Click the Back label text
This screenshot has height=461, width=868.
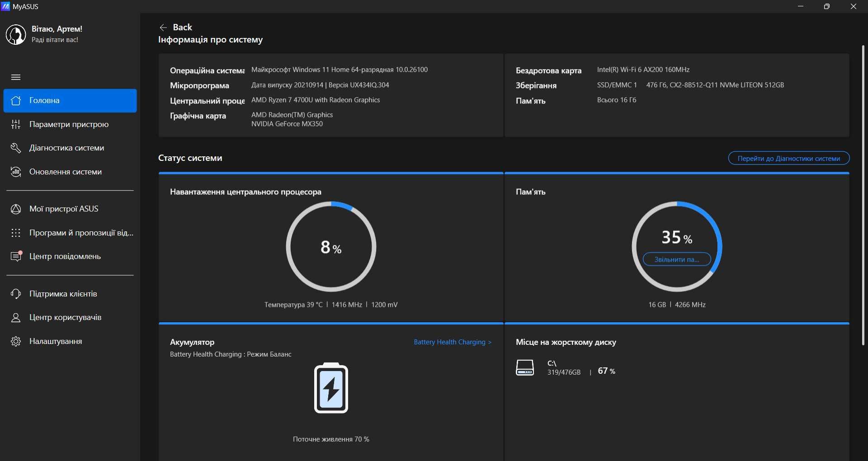click(x=183, y=27)
